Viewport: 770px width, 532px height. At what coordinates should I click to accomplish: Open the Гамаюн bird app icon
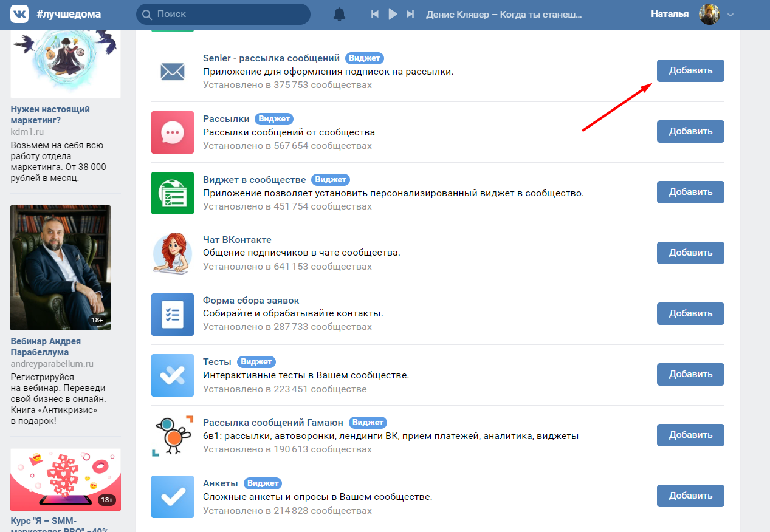coord(173,436)
